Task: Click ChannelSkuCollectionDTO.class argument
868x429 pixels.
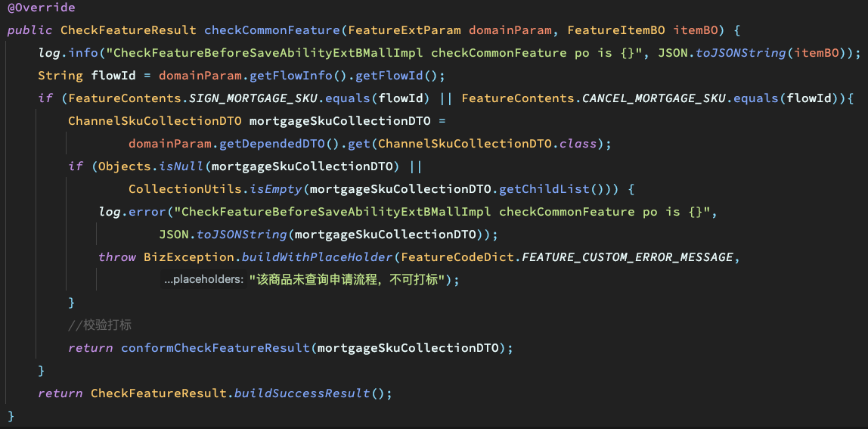Action: 485,144
